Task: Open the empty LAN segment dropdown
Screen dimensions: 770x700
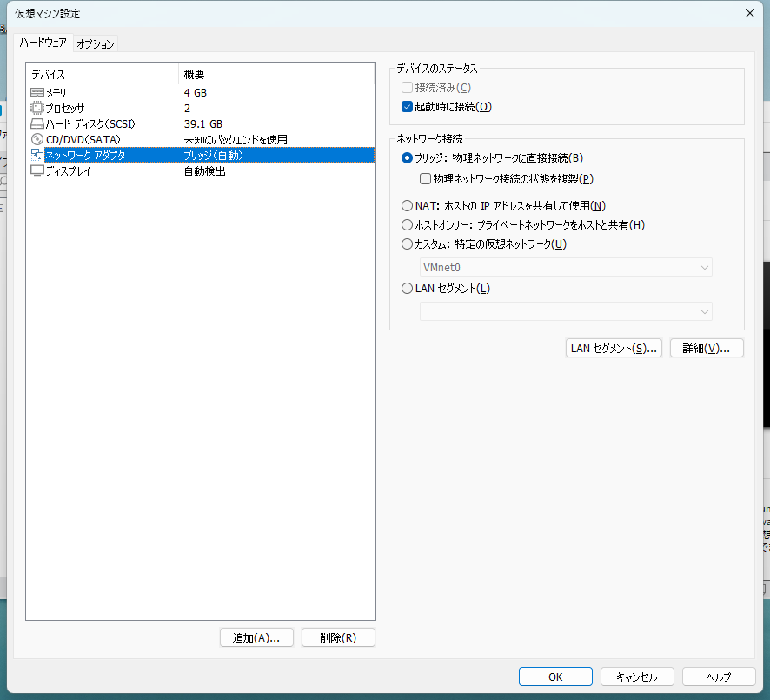Action: [x=566, y=311]
